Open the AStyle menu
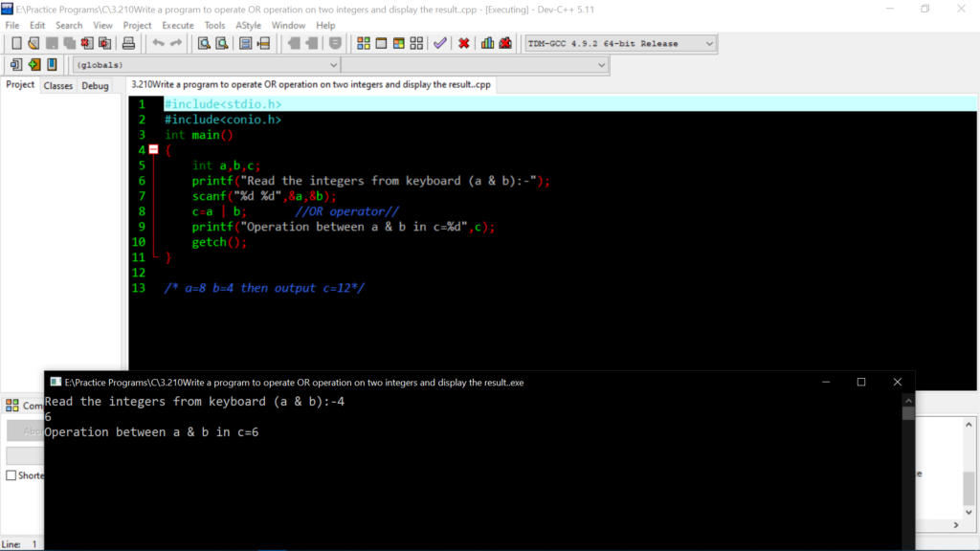 (x=248, y=25)
